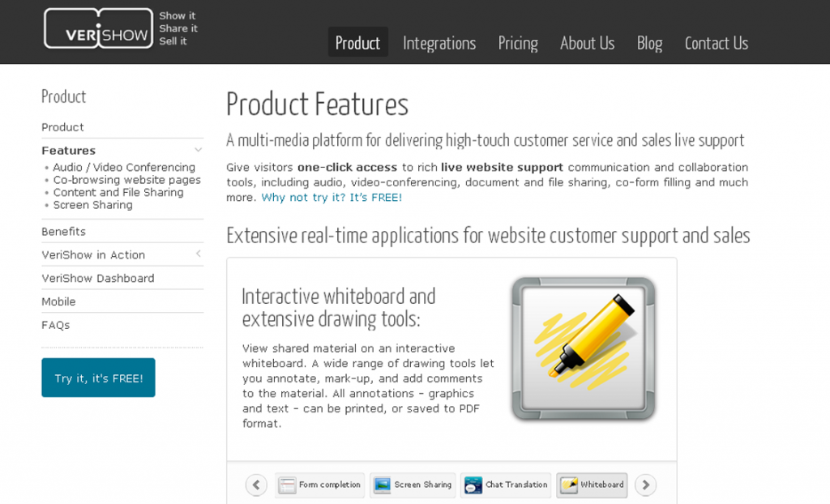Viewport: 830px width, 504px height.
Task: Click the VeriShow logo
Action: [98, 28]
